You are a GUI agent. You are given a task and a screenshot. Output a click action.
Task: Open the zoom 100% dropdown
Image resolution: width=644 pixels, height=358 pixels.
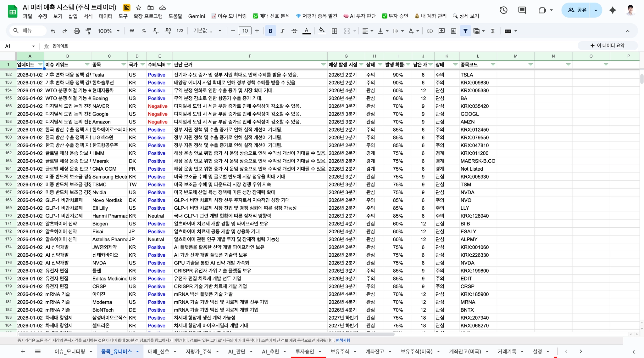(108, 31)
